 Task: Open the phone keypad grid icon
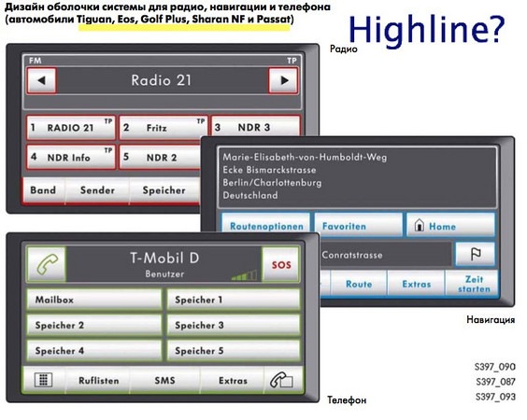click(43, 380)
